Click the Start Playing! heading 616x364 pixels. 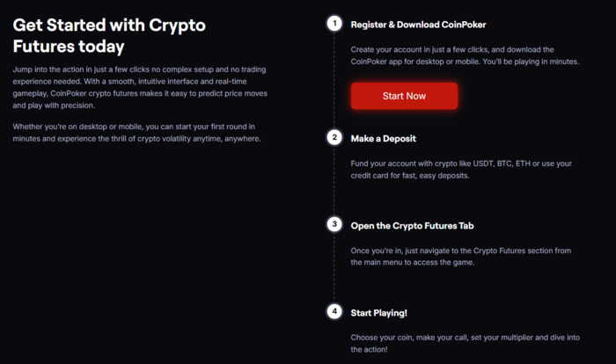pos(378,313)
